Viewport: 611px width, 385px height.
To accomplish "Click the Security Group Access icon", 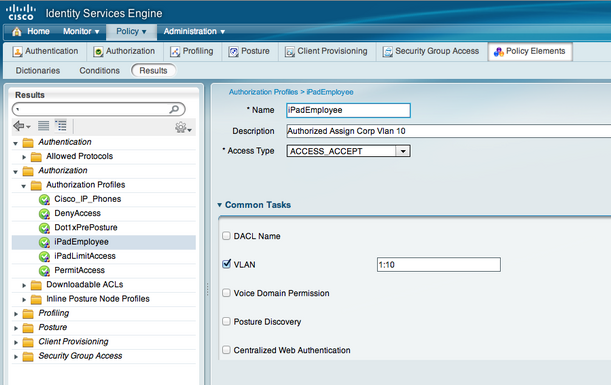I will point(387,52).
